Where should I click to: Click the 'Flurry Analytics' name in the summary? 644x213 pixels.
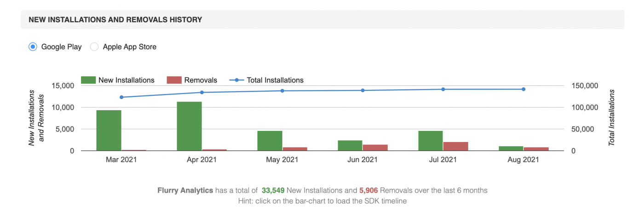click(185, 190)
